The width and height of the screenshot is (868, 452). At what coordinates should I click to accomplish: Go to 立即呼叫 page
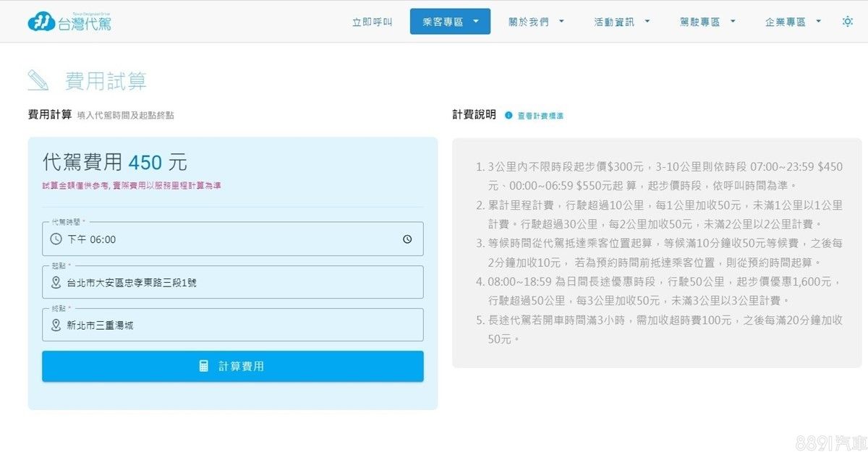click(372, 22)
